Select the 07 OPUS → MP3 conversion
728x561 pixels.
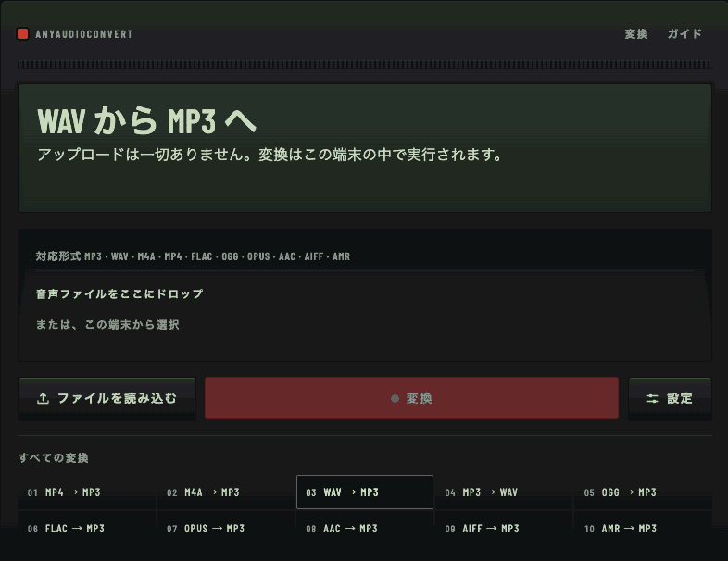coord(226,529)
